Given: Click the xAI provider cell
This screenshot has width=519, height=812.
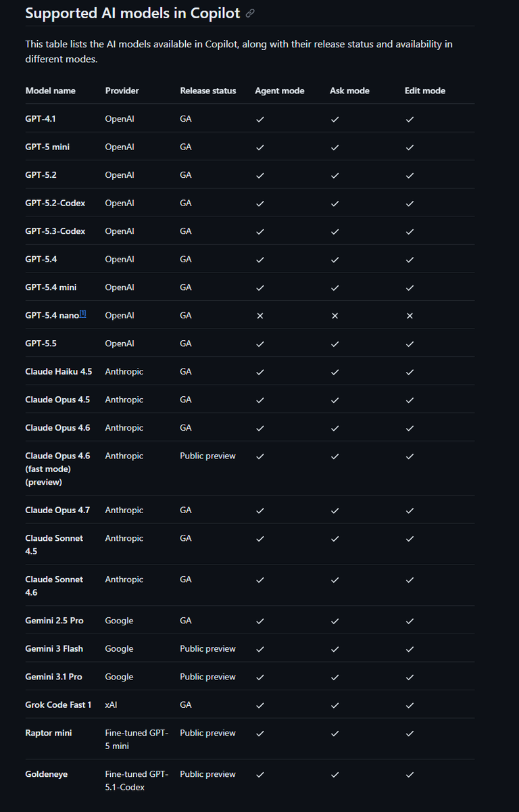Looking at the screenshot, I should coord(111,704).
